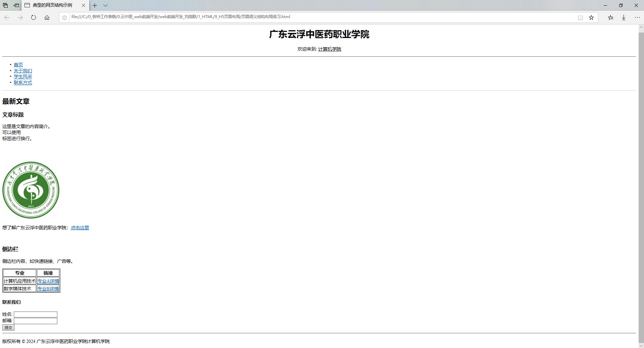Click the 版权所有 © 2024 footer text

tap(56, 341)
